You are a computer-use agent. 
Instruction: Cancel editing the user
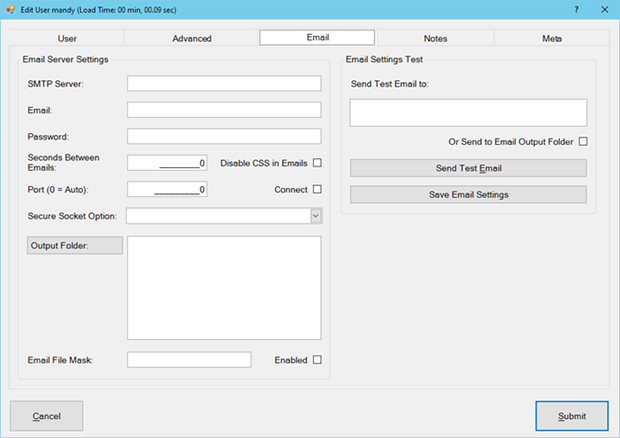(47, 415)
